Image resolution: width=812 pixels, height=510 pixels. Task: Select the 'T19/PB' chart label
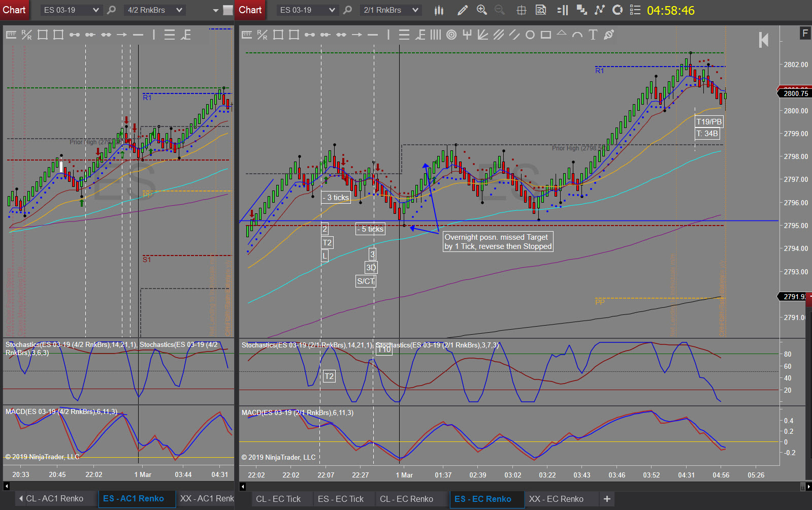coord(709,121)
